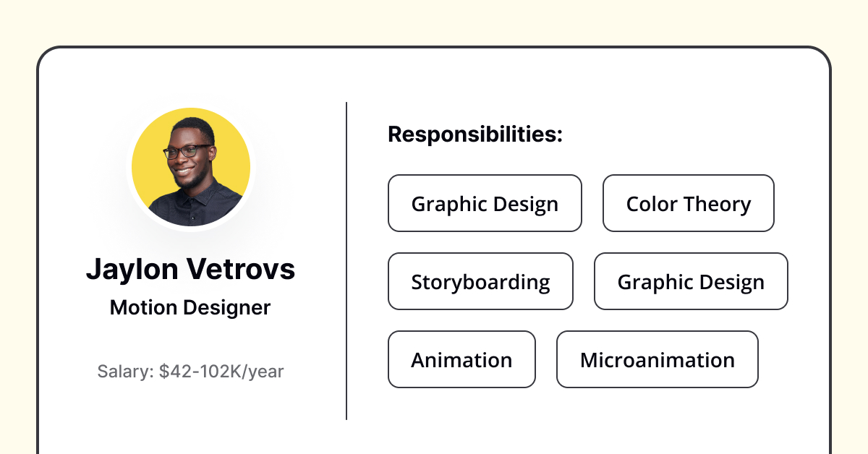868x454 pixels.
Task: Select the Graphic Design tag beside Storyboarding
Action: [691, 281]
